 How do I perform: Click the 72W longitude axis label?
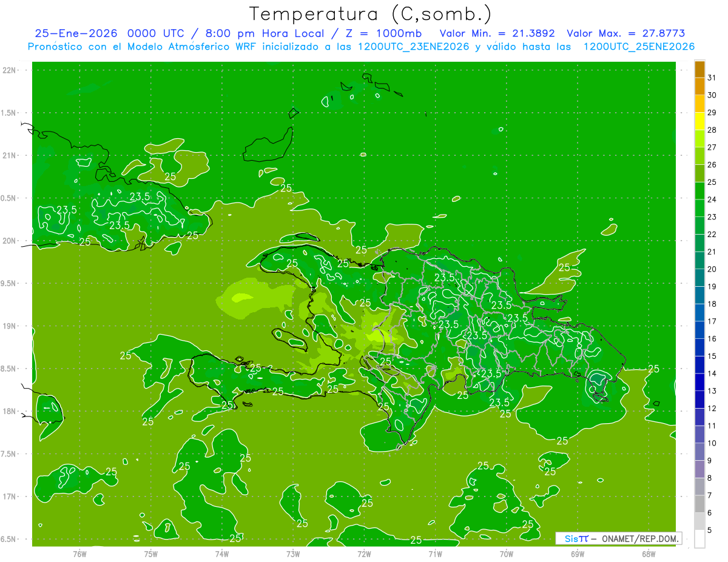coord(364,554)
